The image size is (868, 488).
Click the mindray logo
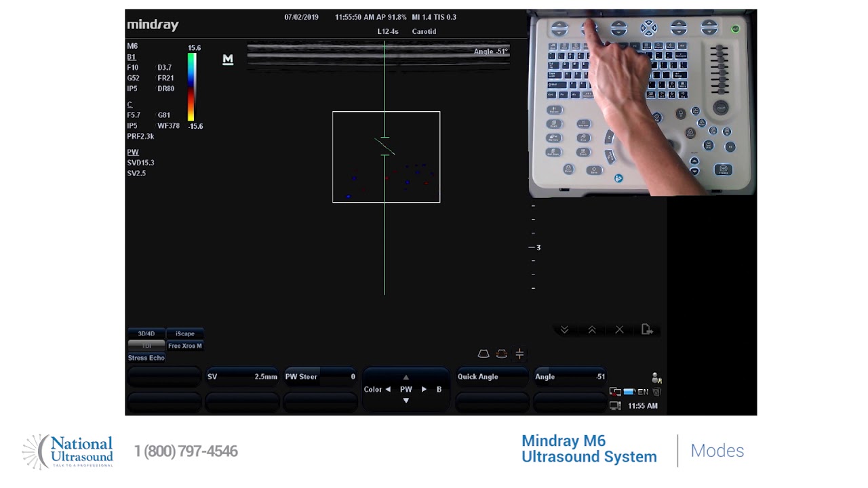(153, 24)
